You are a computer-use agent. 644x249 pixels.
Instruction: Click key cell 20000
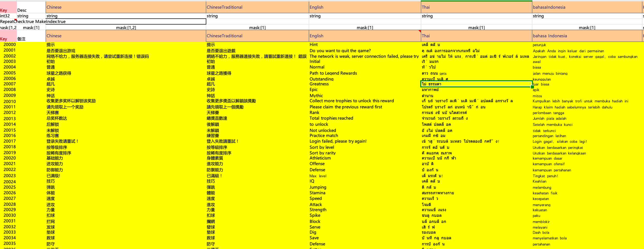click(x=8, y=44)
